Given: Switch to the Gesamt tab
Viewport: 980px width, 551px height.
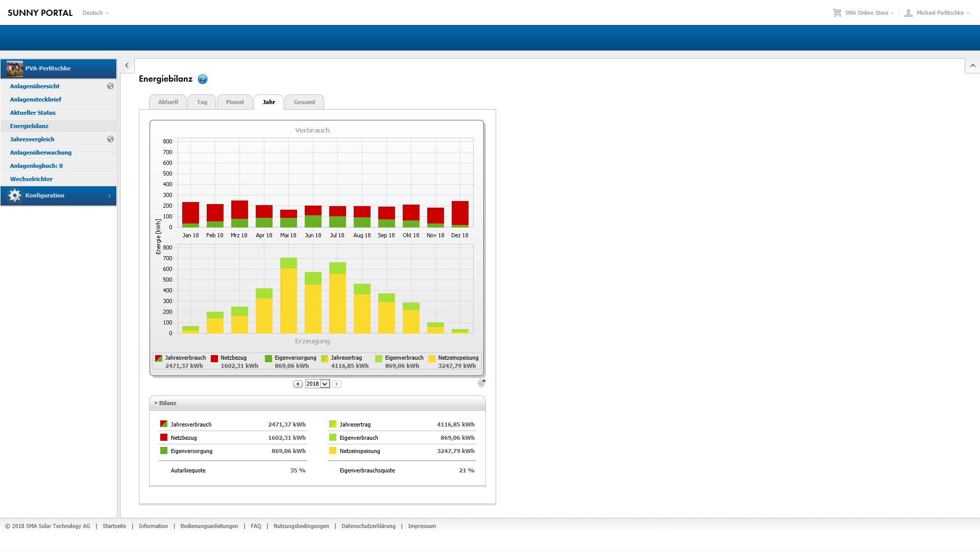Looking at the screenshot, I should [304, 102].
